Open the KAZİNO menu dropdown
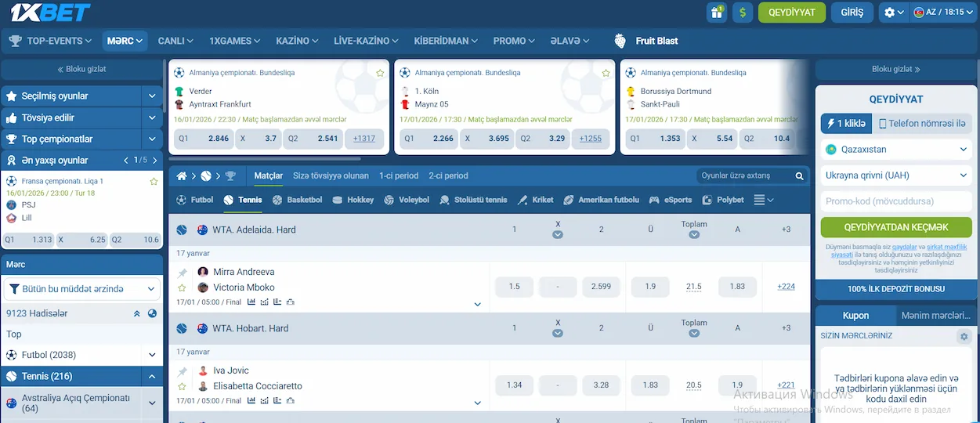Image resolution: width=980 pixels, height=423 pixels. pyautogui.click(x=298, y=41)
